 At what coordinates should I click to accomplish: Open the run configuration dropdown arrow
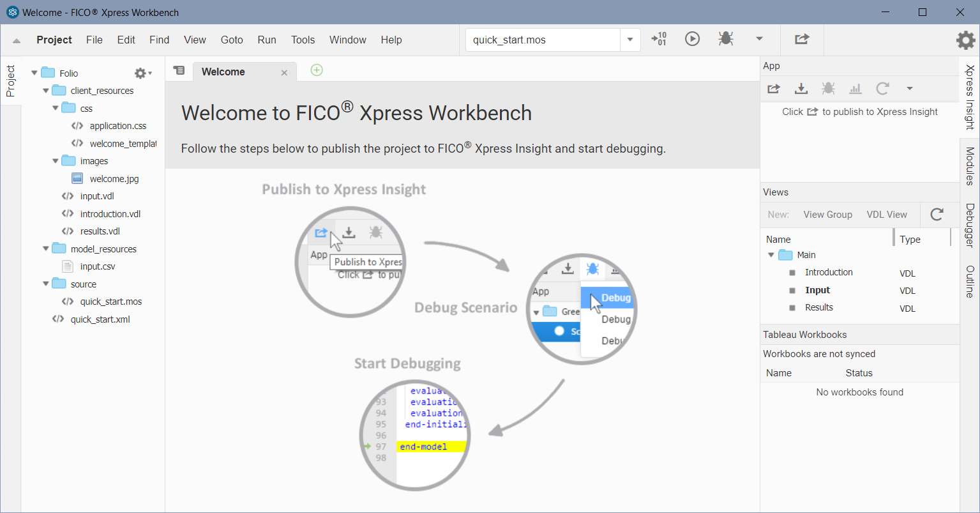click(x=760, y=39)
